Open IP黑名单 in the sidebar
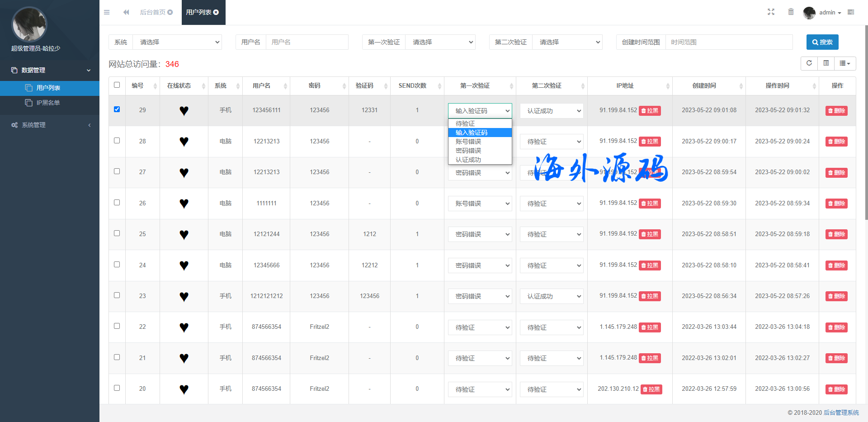The height and width of the screenshot is (422, 868). pos(48,103)
